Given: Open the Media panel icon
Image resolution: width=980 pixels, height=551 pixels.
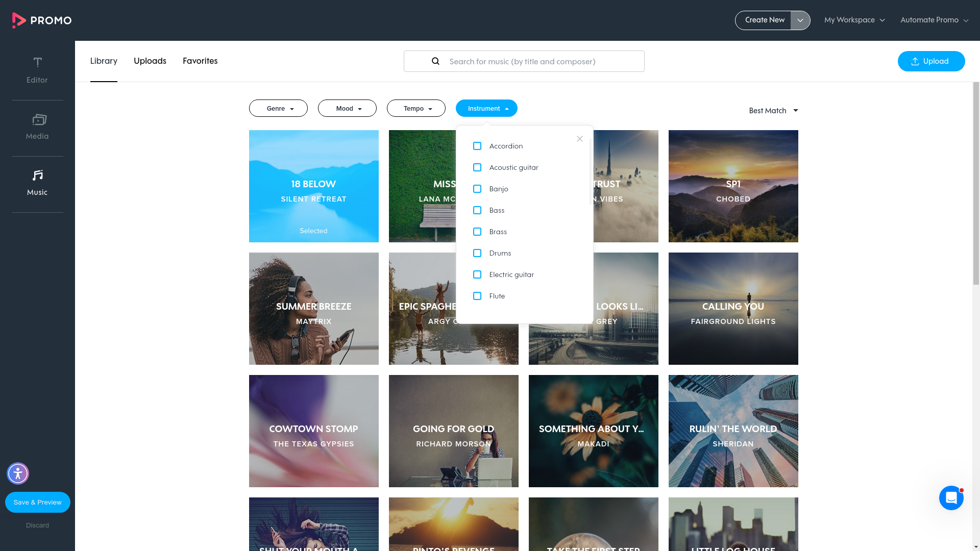Looking at the screenshot, I should (38, 120).
